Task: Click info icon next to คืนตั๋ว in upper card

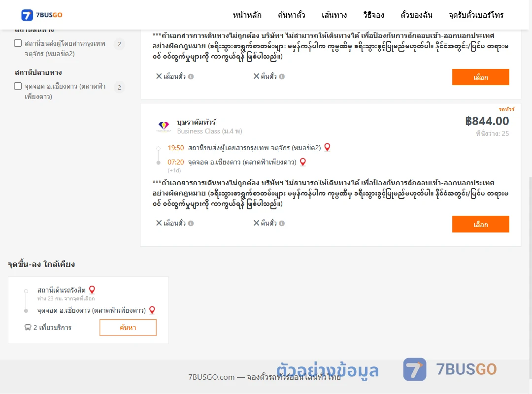Action: pyautogui.click(x=282, y=77)
